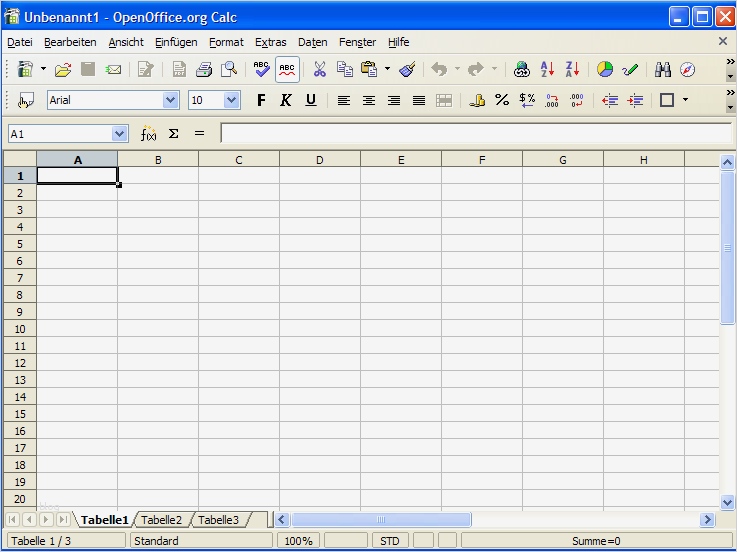
Task: Insert a Hyperlink using the globe icon
Action: [522, 70]
